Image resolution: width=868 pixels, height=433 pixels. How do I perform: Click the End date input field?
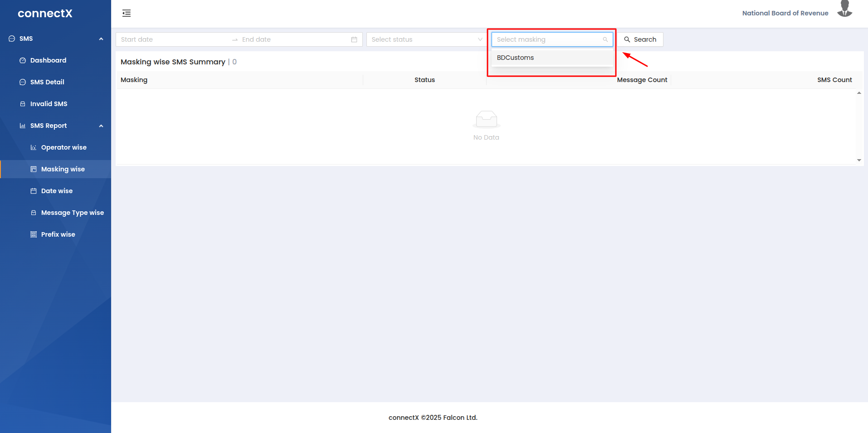pyautogui.click(x=290, y=39)
